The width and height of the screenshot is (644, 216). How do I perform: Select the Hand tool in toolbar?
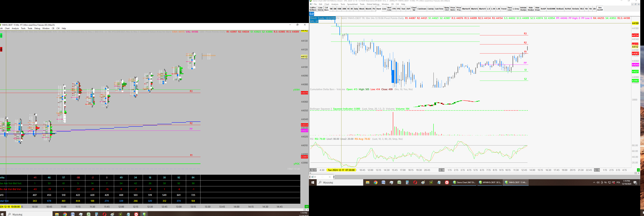tap(378, 9)
